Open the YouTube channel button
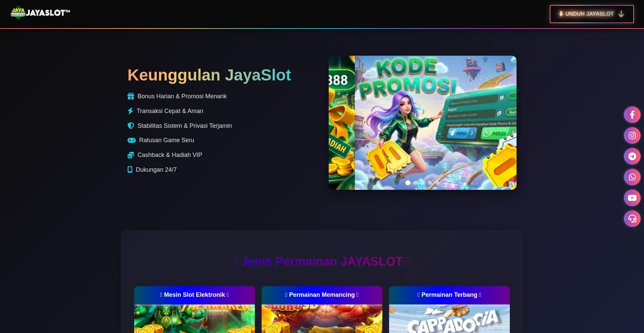Image resolution: width=644 pixels, height=333 pixels. click(x=632, y=198)
